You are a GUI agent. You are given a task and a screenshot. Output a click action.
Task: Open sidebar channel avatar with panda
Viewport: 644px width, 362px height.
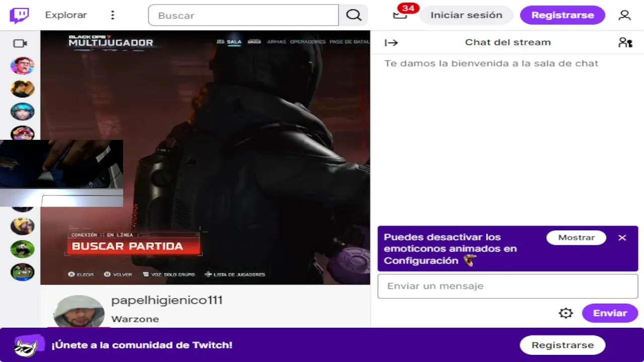(23, 249)
